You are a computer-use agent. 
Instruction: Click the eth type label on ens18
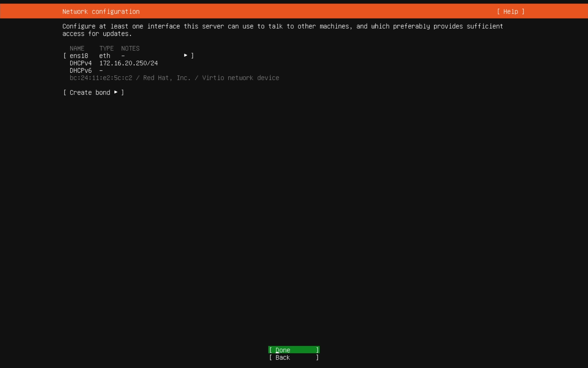(x=104, y=56)
